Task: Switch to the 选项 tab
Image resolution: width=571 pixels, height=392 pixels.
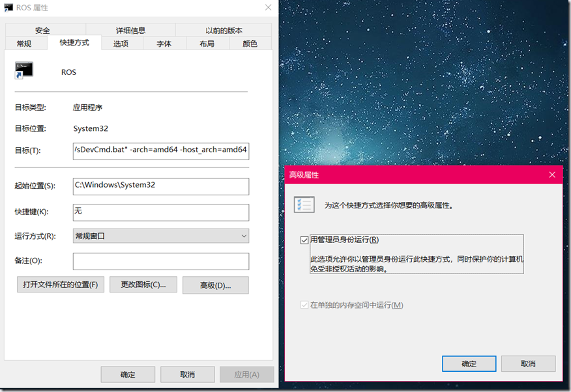Action: tap(121, 44)
